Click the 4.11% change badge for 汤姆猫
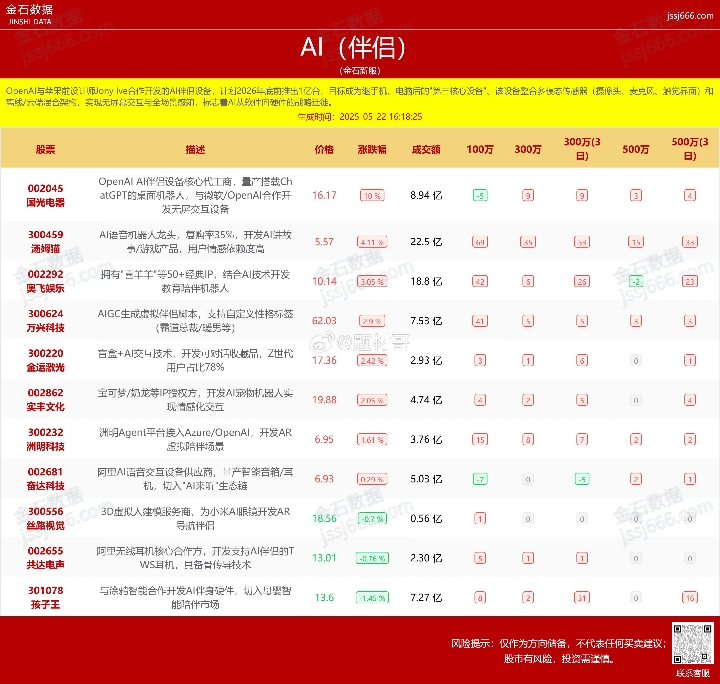Image resolution: width=720 pixels, height=684 pixels. click(372, 242)
